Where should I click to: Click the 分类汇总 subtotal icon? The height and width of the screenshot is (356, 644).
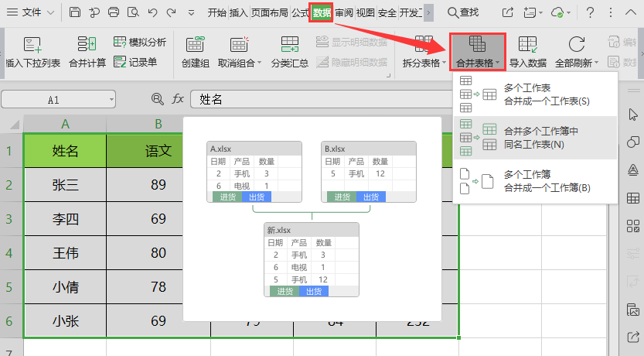click(290, 45)
